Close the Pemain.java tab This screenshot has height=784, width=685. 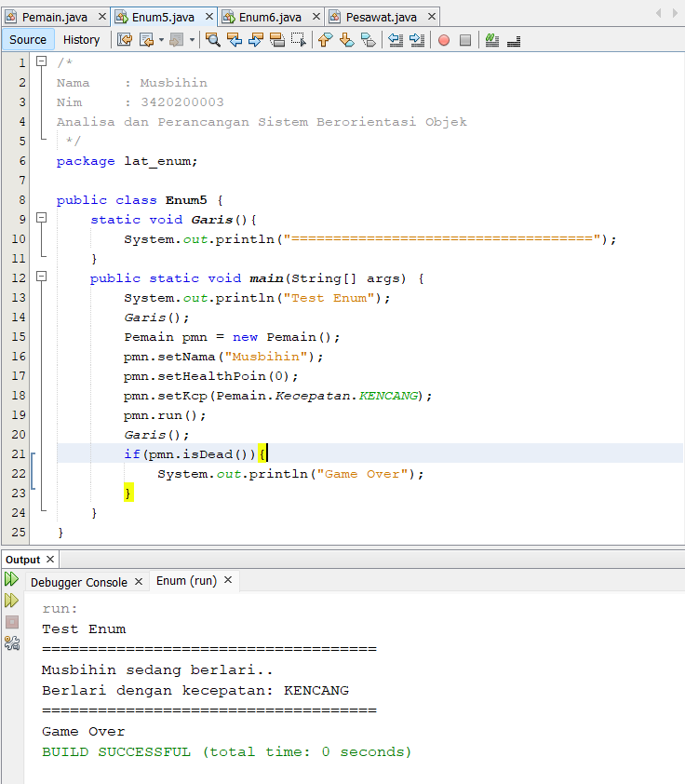(x=102, y=17)
